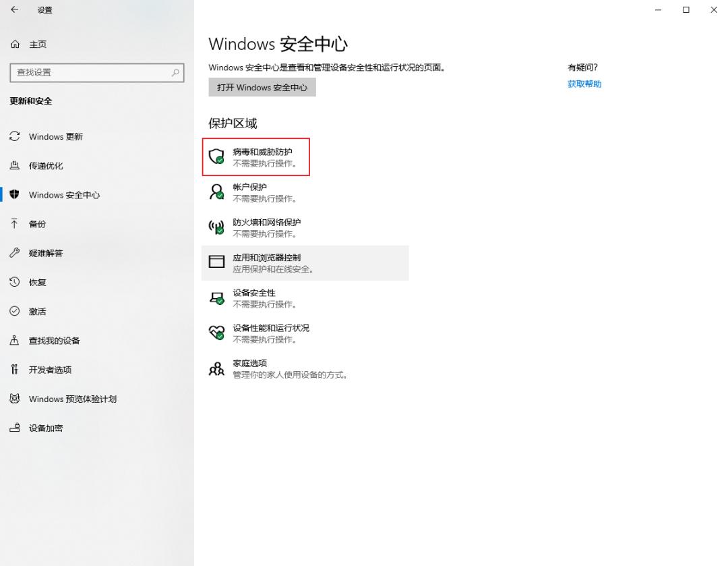Image resolution: width=728 pixels, height=566 pixels.
Task: Click 打开 Windows 安全中心 button
Action: click(x=262, y=87)
